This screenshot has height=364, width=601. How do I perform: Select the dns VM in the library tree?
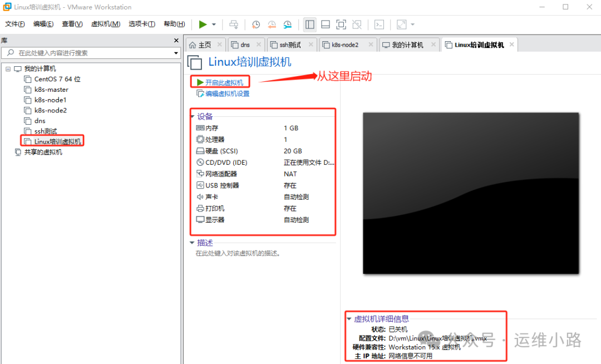pos(35,121)
